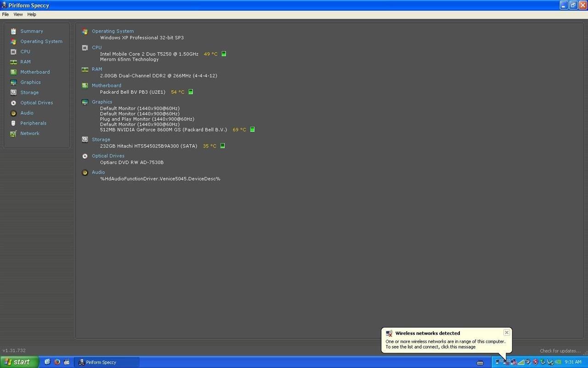Click the Storage disk icon in summary
Viewport: 588px width, 368px height.
tap(85, 139)
